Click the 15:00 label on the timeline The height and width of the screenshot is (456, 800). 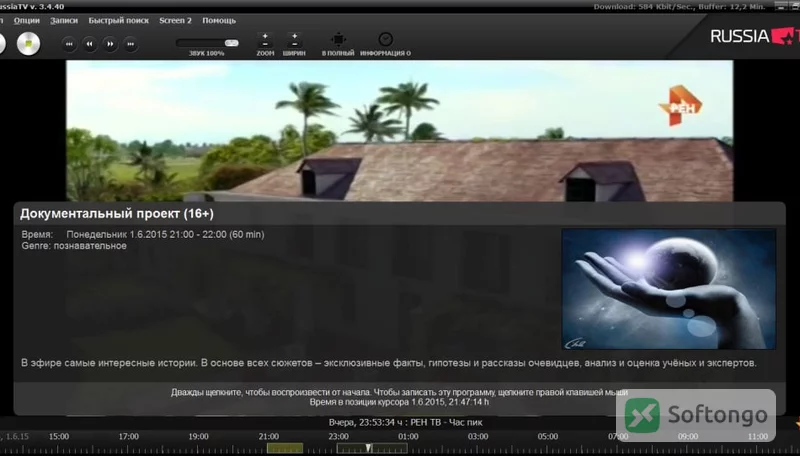pos(59,437)
